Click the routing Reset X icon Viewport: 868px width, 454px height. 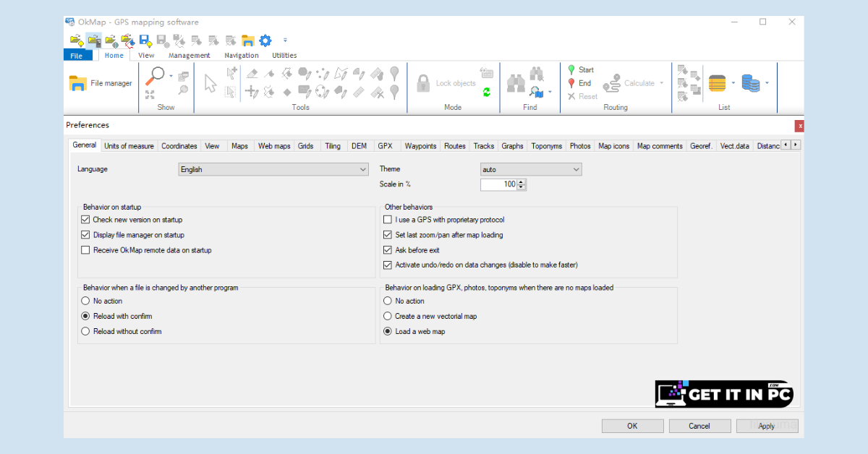click(x=571, y=96)
